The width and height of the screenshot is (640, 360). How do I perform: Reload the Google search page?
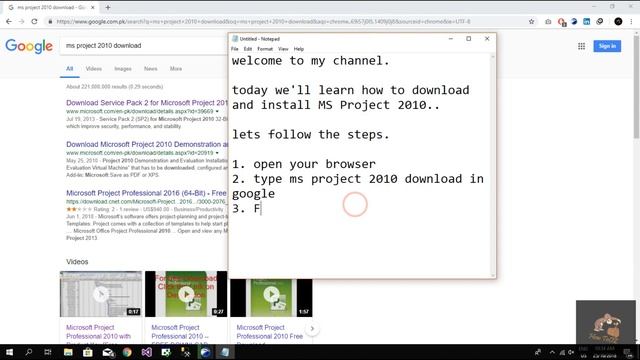[x=34, y=21]
